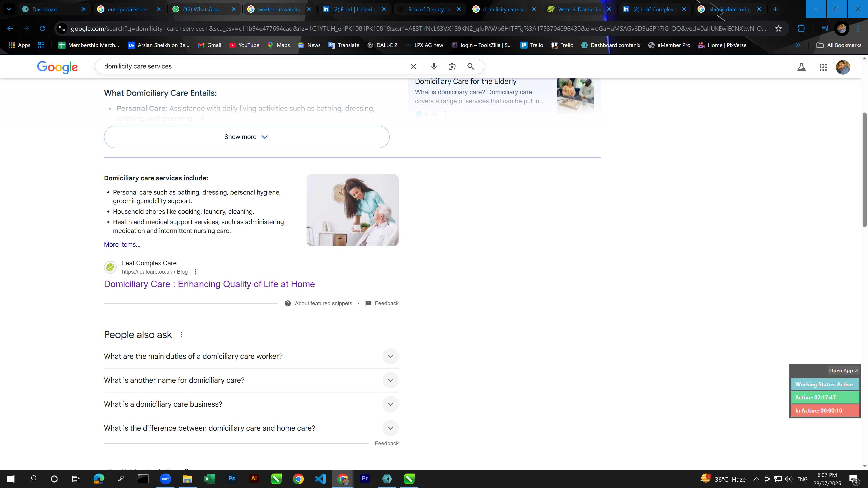
Task: Open File Explorer from the taskbar
Action: (x=188, y=479)
